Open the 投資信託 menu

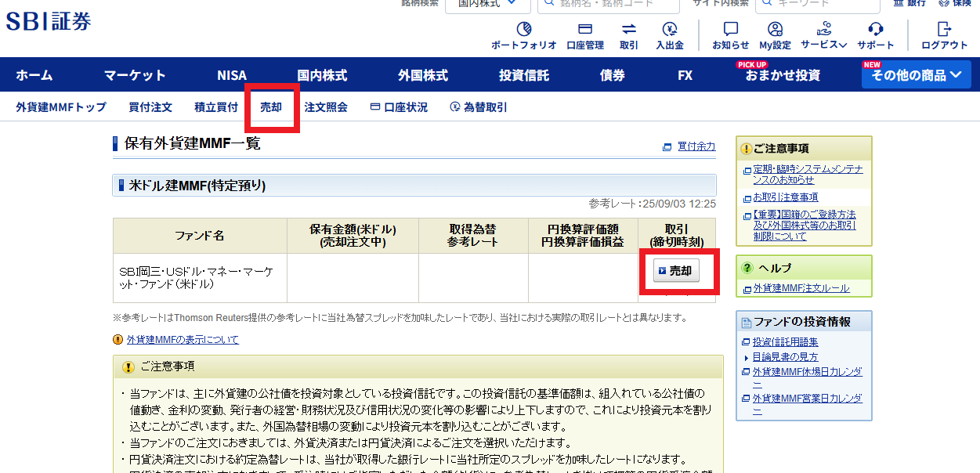[524, 75]
